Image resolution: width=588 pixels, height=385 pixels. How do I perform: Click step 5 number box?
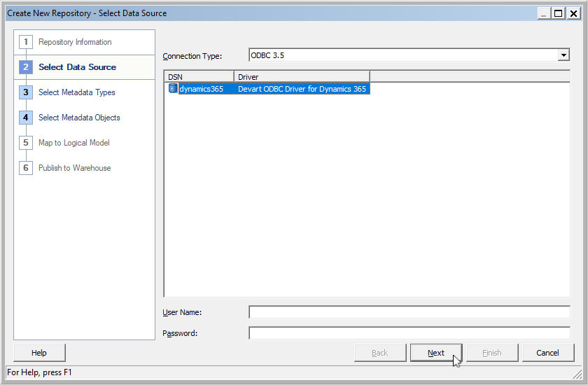[26, 143]
